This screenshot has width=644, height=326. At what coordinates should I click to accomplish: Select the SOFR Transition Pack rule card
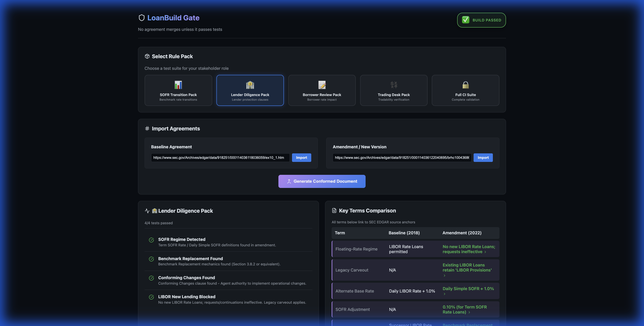tap(178, 90)
